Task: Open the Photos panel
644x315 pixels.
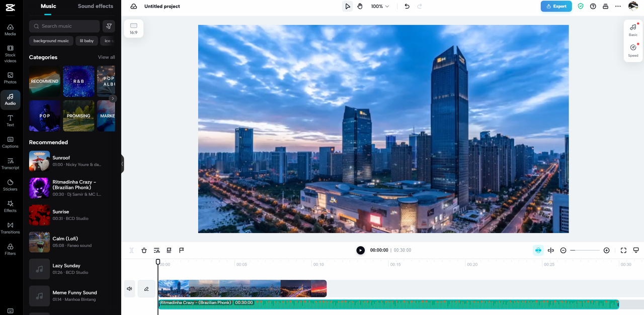Action: [x=10, y=78]
